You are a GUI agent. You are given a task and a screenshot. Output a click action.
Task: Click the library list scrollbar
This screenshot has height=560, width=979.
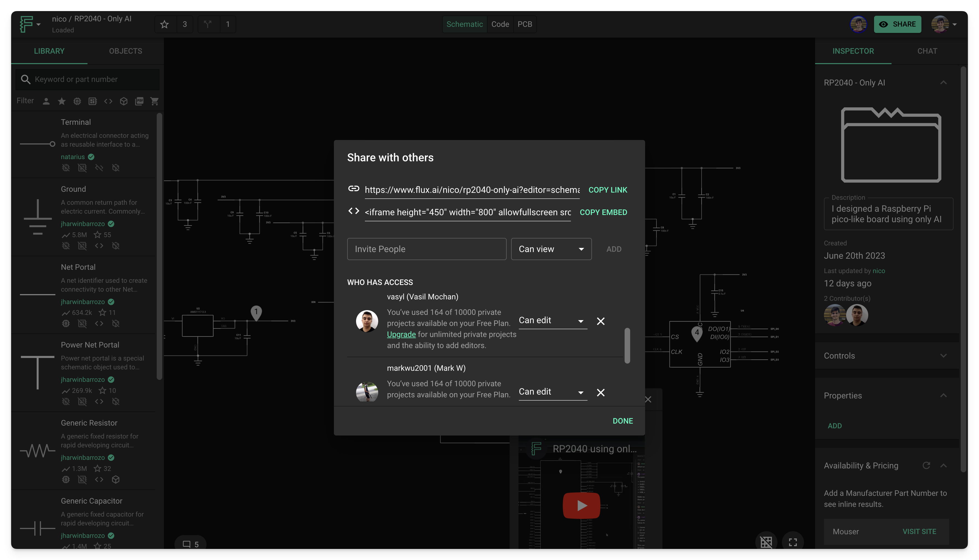(x=159, y=246)
